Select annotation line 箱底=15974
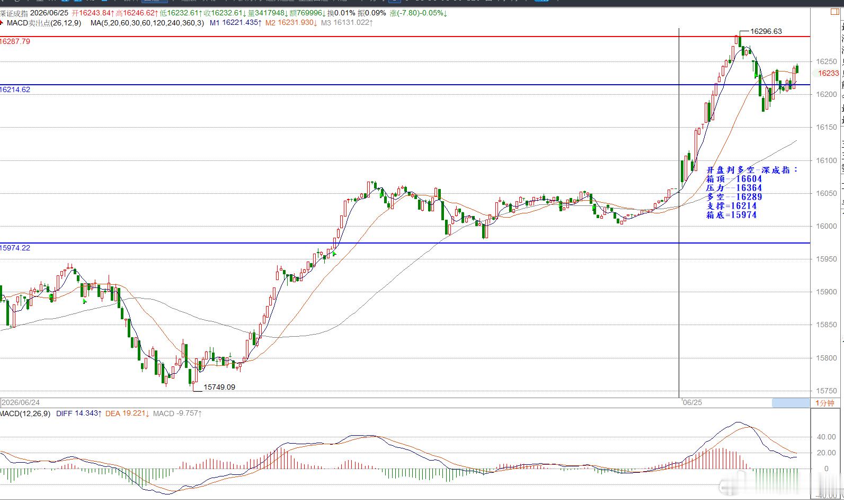The height and width of the screenshot is (504, 844). tap(732, 215)
